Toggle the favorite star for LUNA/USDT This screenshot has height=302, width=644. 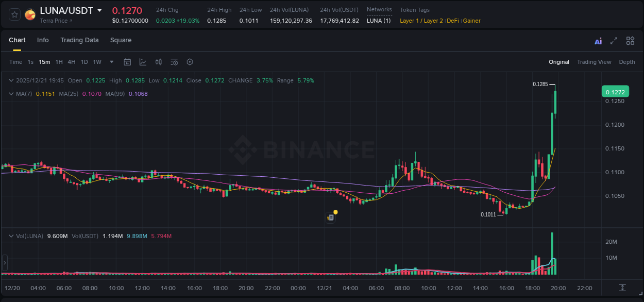coord(13,13)
